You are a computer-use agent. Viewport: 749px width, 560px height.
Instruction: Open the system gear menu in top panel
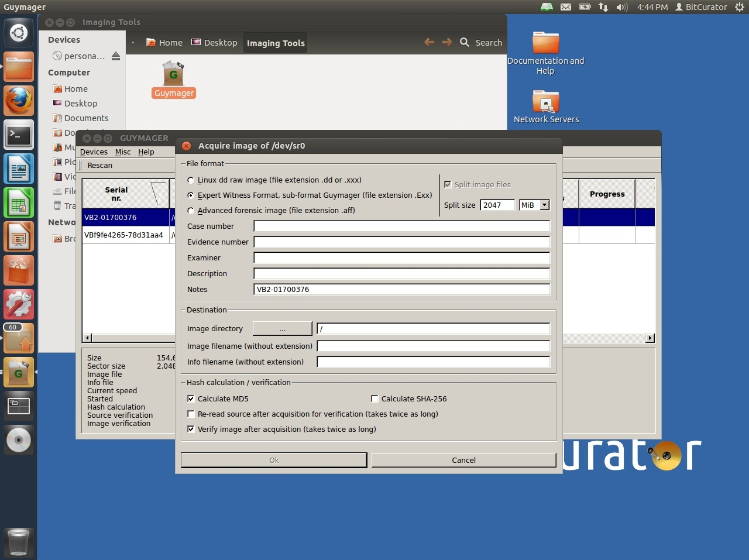[x=740, y=7]
